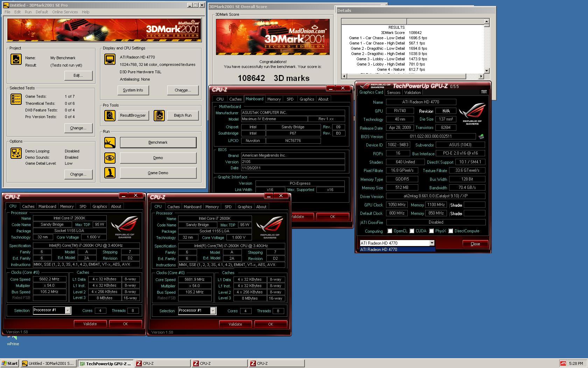Click the clock in the system tray
The width and height of the screenshot is (588, 368).
(x=576, y=363)
